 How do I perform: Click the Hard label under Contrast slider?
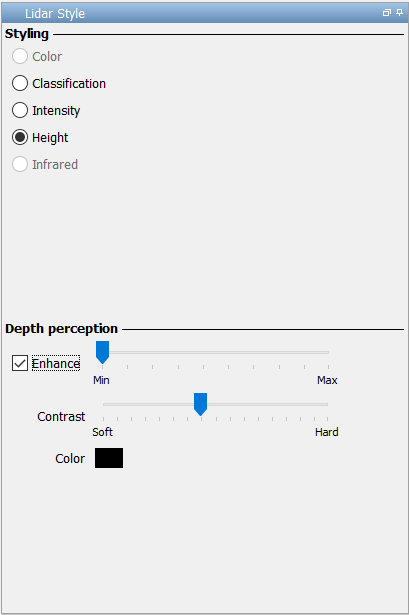[327, 432]
